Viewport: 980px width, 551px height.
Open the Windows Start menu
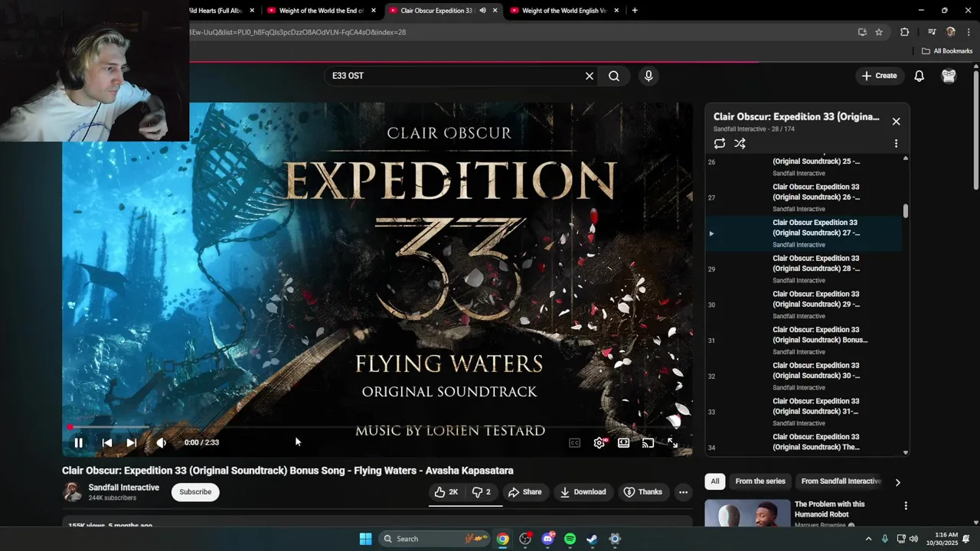point(365,539)
